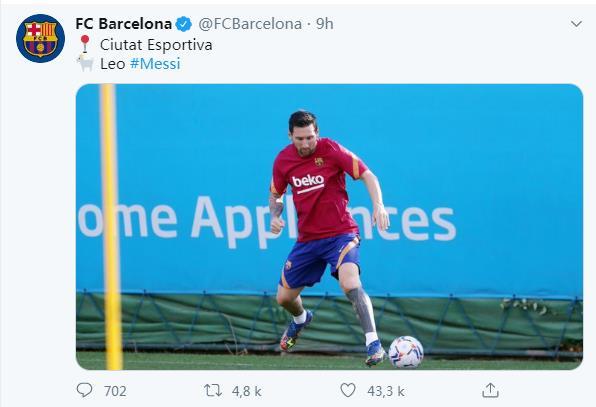The width and height of the screenshot is (596, 407).
Task: Open the @FCBarcelona handle link
Action: pos(250,24)
